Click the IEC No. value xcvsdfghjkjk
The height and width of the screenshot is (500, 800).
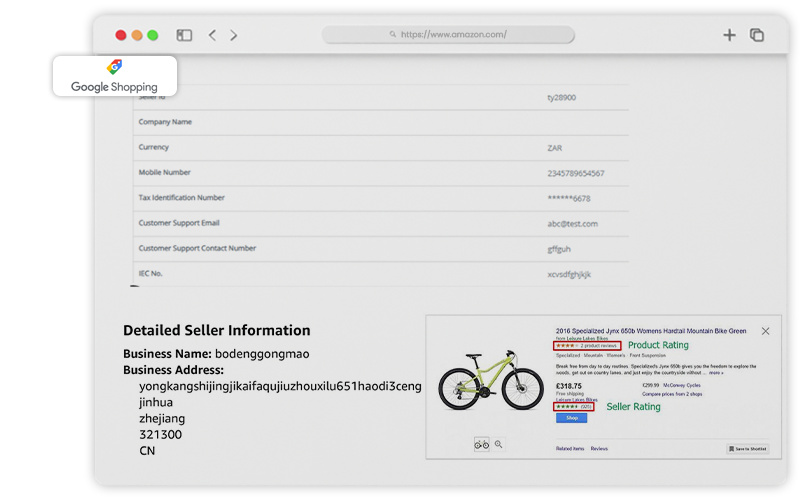click(569, 274)
